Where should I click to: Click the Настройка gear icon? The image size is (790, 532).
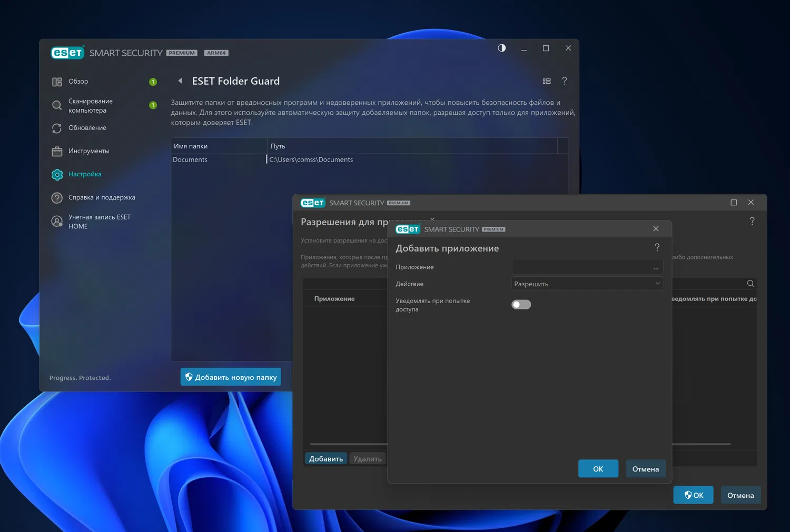pos(57,175)
